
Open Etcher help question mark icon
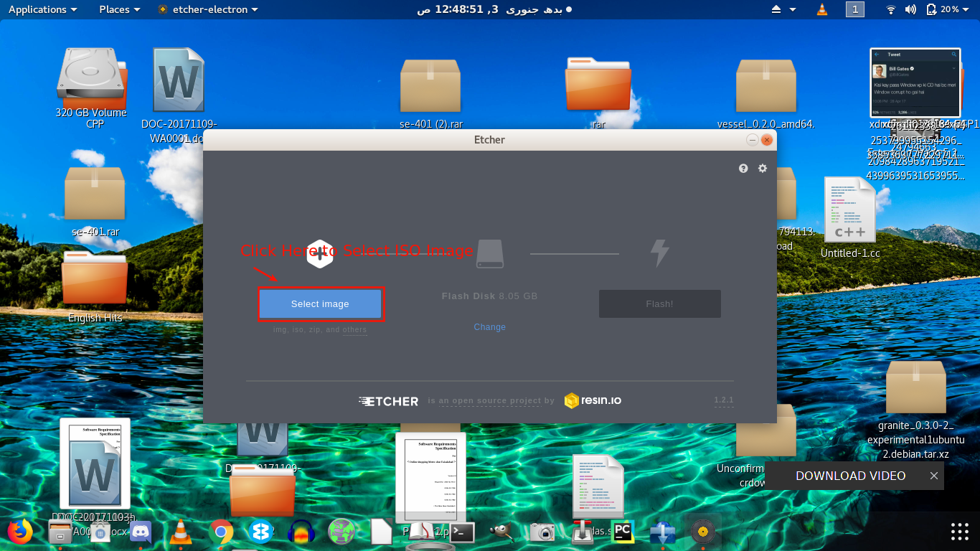point(743,168)
